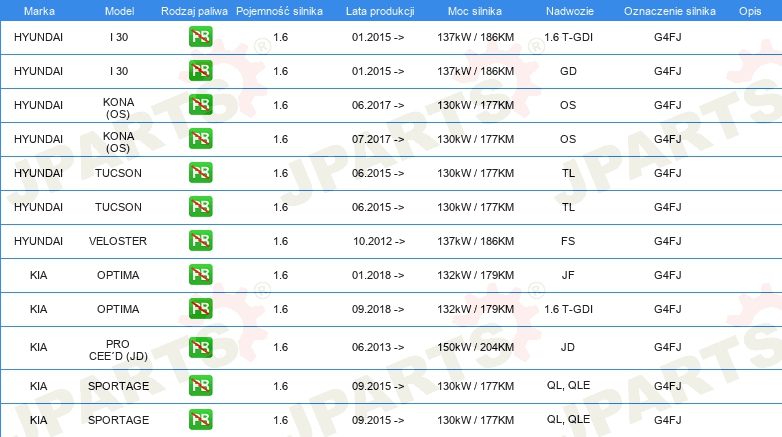Click I 30 model in the GD row
Image resolution: width=782 pixels, height=437 pixels.
(x=119, y=71)
